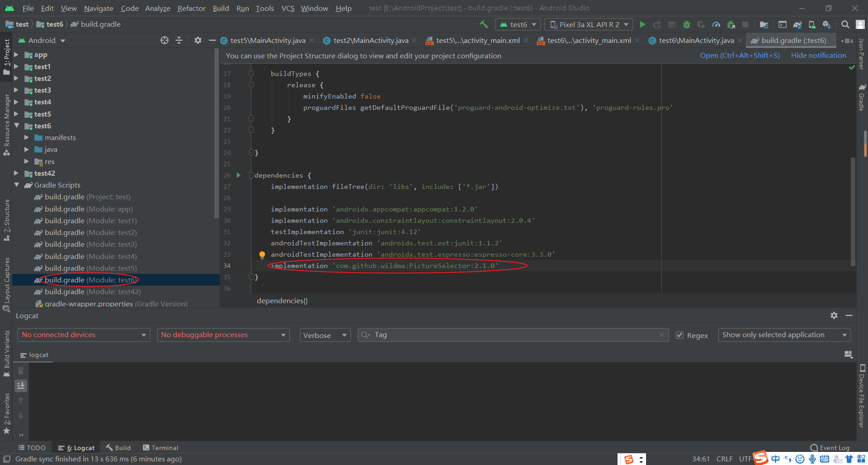Minimize the Logcat panel

pos(849,315)
